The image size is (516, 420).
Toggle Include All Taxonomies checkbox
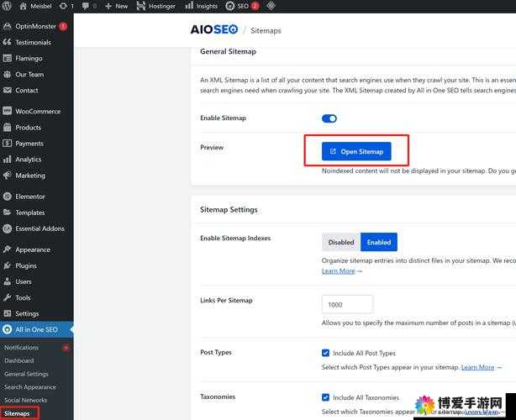(x=325, y=397)
